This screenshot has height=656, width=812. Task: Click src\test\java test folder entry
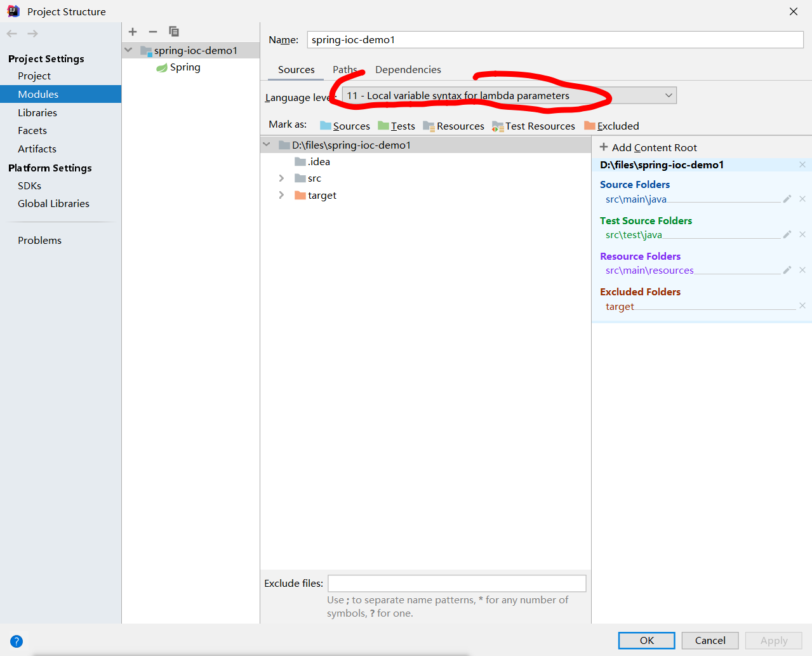(634, 235)
